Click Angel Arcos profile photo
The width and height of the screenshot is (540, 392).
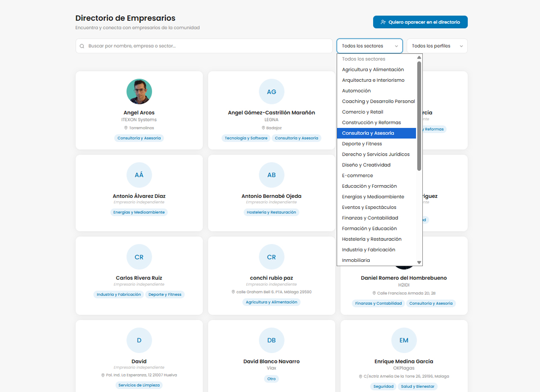pos(139,91)
